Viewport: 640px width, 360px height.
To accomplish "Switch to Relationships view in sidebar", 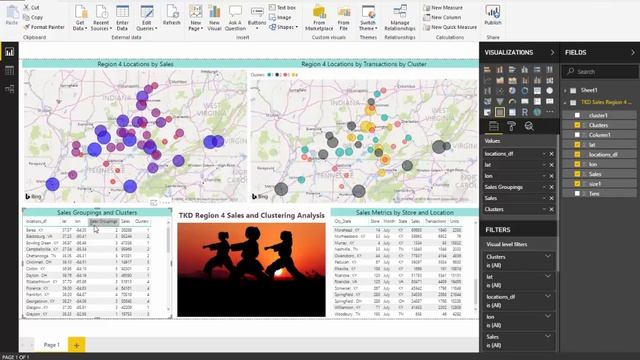I will [x=9, y=89].
